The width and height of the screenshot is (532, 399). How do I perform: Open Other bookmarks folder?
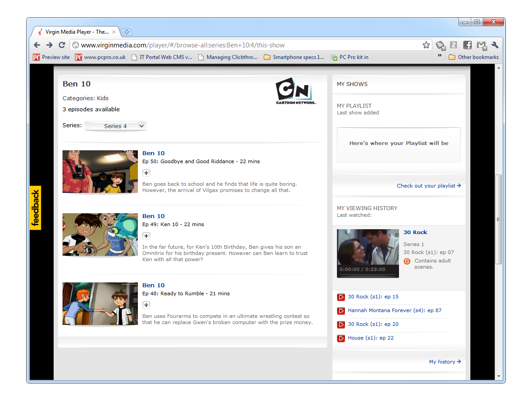pos(474,57)
